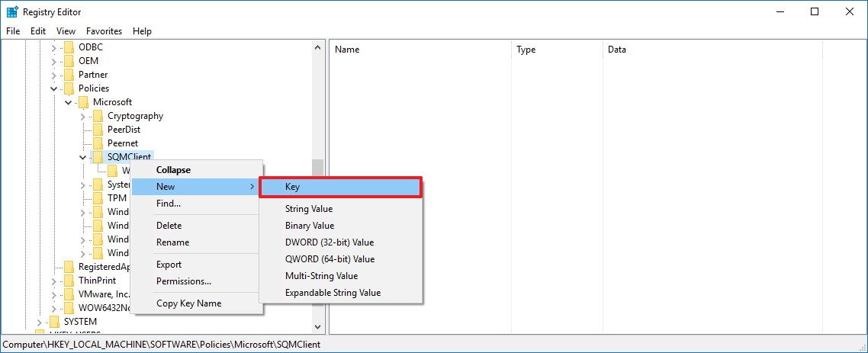Click the registry path in status bar
868x353 pixels.
point(162,345)
